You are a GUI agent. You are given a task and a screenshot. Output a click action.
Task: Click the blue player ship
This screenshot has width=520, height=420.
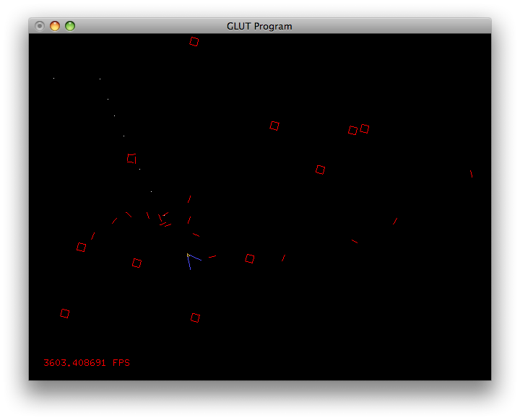[x=194, y=261]
